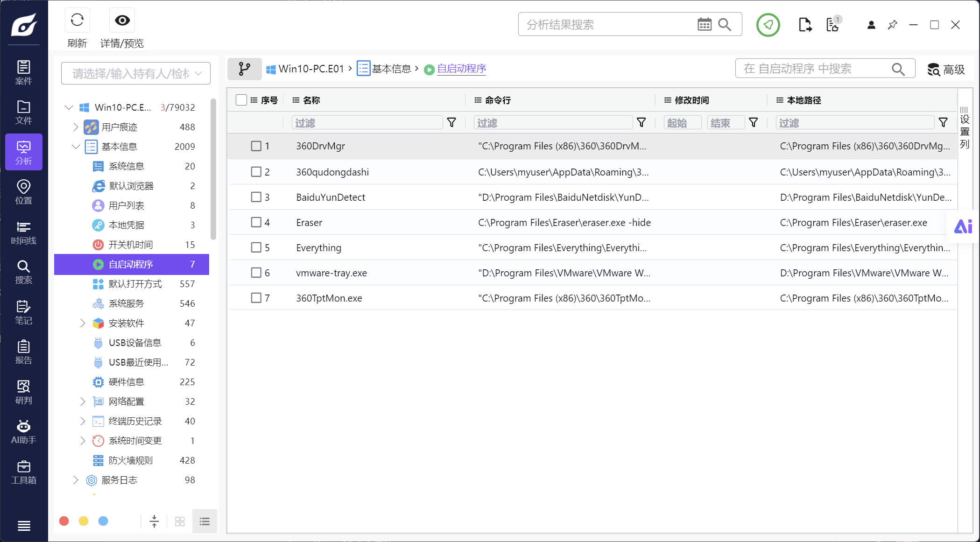This screenshot has width=980, height=542.
Task: Open the task list icon with badge
Action: click(x=833, y=25)
